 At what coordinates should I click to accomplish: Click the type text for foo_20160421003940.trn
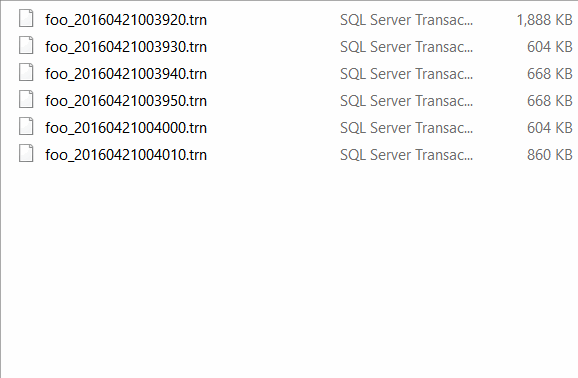(x=406, y=74)
